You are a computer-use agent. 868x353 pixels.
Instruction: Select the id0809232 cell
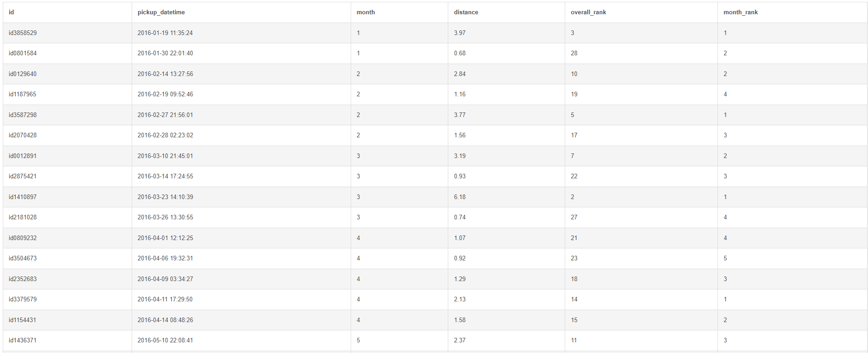click(x=23, y=238)
